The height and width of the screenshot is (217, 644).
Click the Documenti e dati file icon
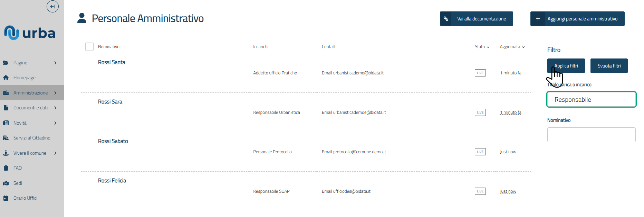[6, 108]
